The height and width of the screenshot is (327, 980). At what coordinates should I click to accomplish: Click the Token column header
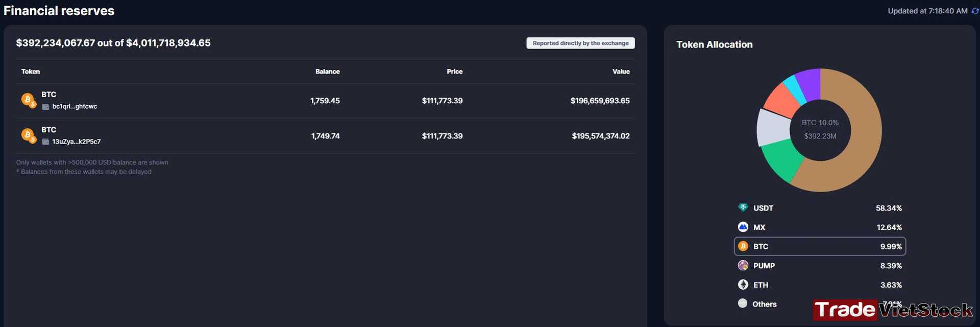(31, 72)
